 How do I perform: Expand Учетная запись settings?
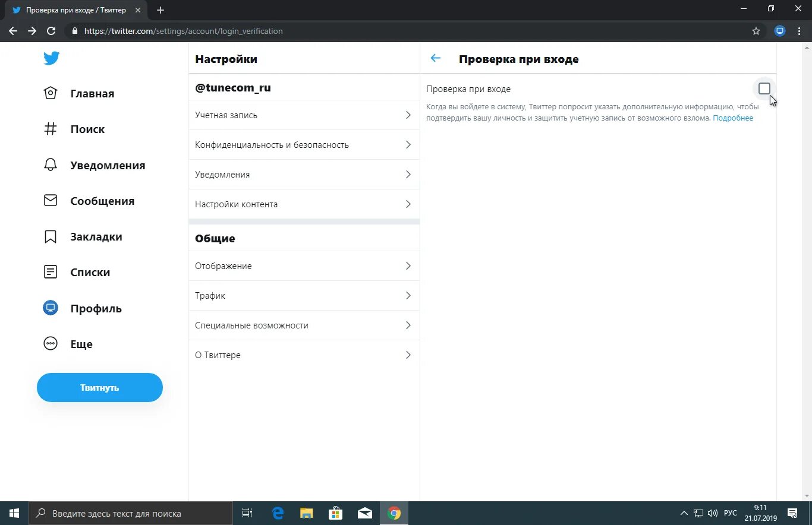pyautogui.click(x=304, y=115)
